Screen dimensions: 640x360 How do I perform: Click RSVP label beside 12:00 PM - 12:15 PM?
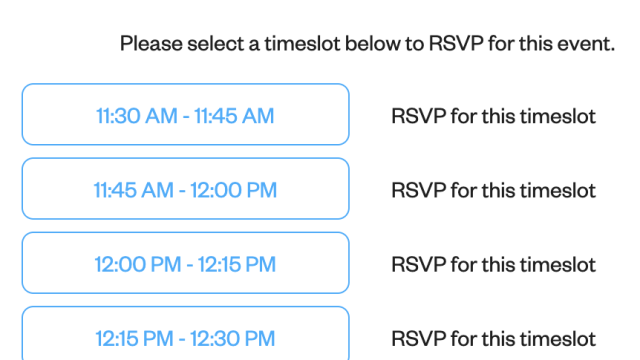[493, 264]
